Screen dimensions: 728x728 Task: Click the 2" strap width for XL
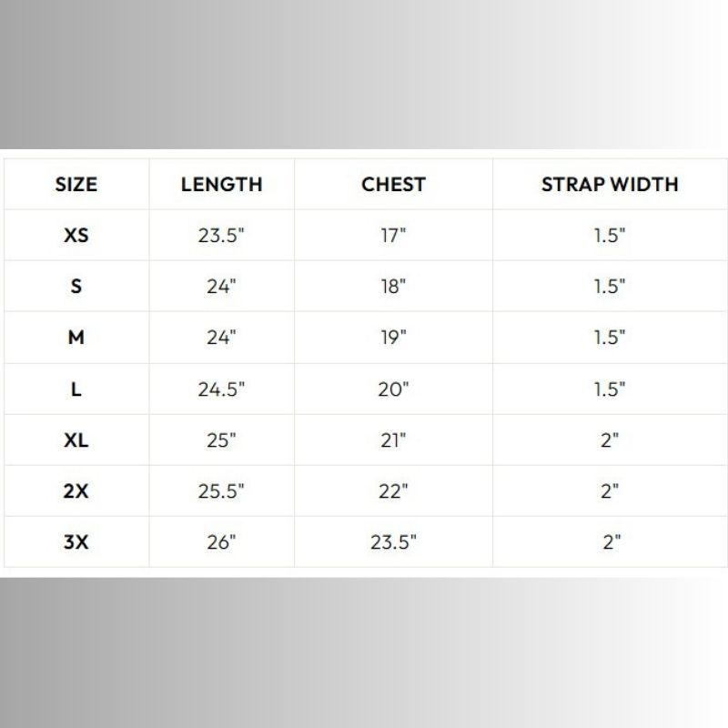pos(610,440)
